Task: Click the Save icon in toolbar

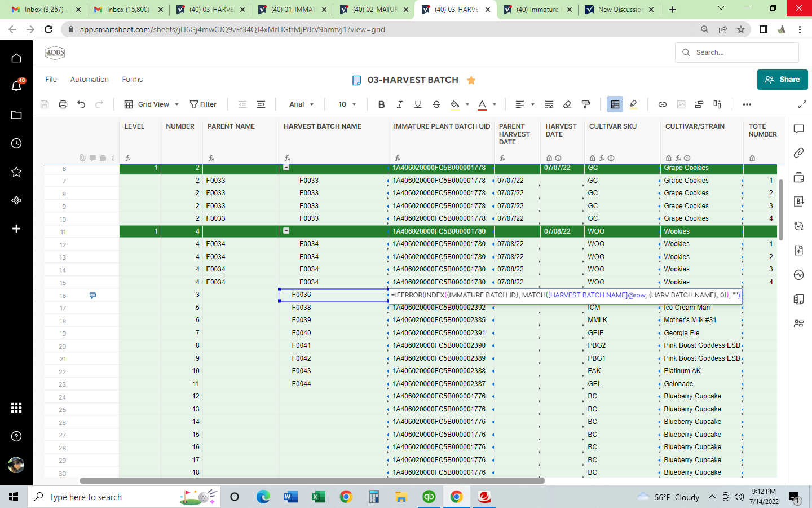Action: pyautogui.click(x=45, y=104)
